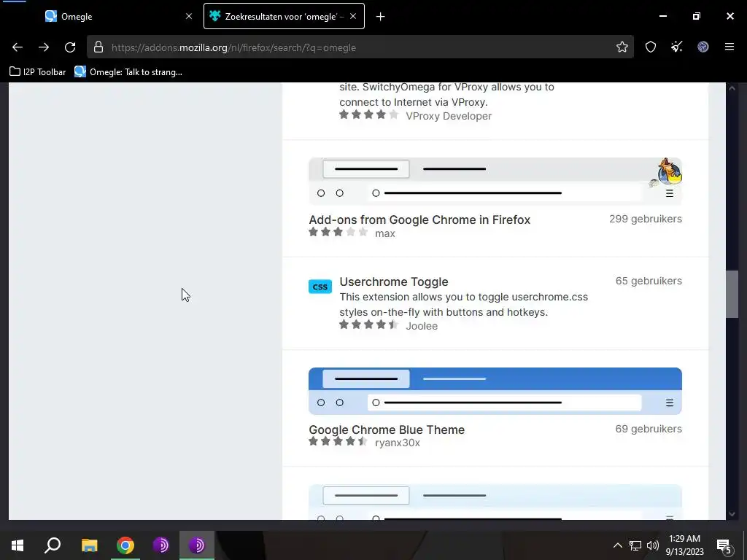Viewport: 747px width, 560px height.
Task: Click the Google Chrome Blue Theme preview
Action: click(495, 391)
